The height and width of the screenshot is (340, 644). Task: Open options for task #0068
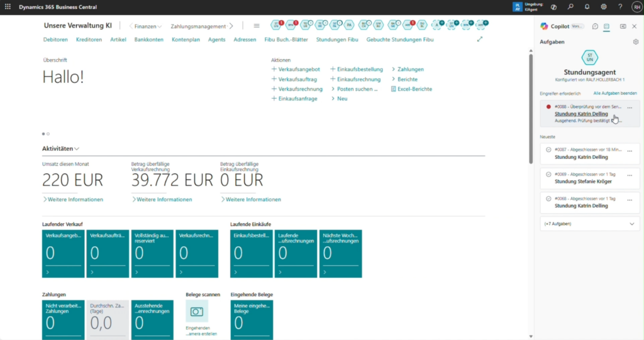click(x=630, y=200)
